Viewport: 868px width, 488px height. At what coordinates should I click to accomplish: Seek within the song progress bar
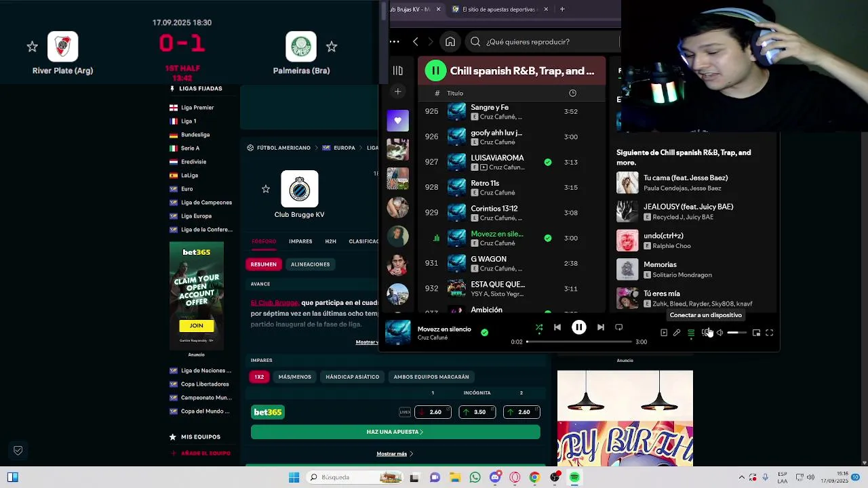[578, 342]
